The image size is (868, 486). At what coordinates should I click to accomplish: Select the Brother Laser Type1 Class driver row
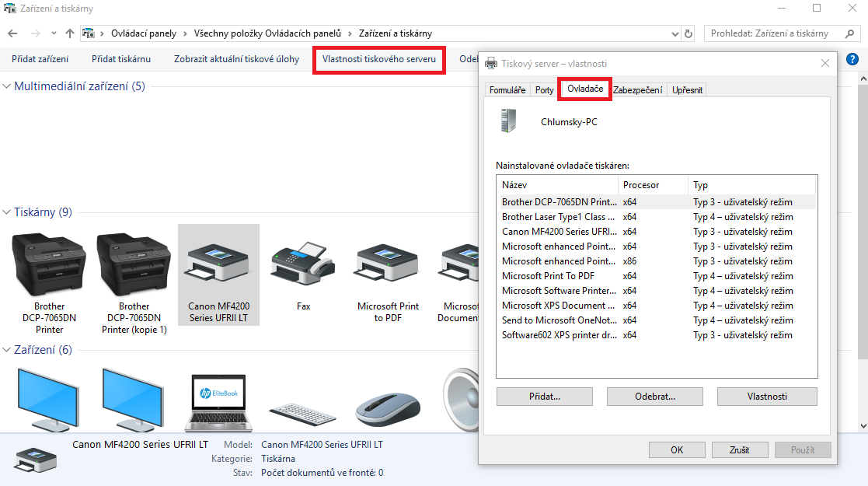pyautogui.click(x=657, y=217)
